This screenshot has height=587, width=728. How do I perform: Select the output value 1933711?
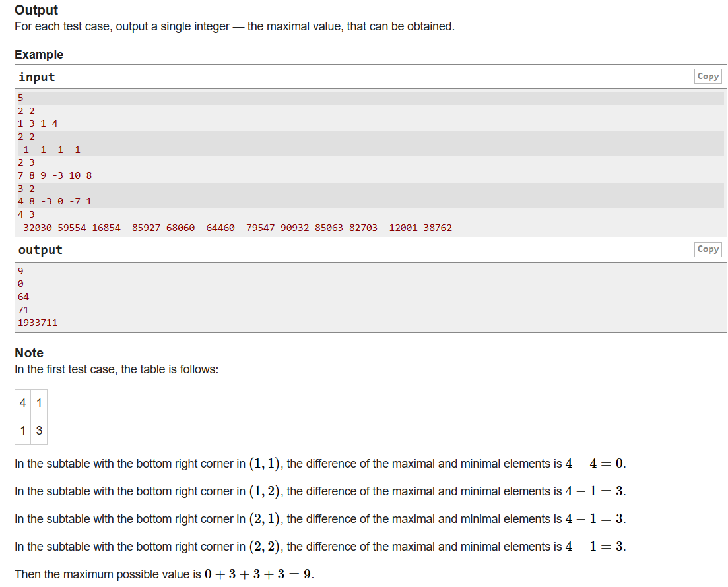(x=38, y=323)
